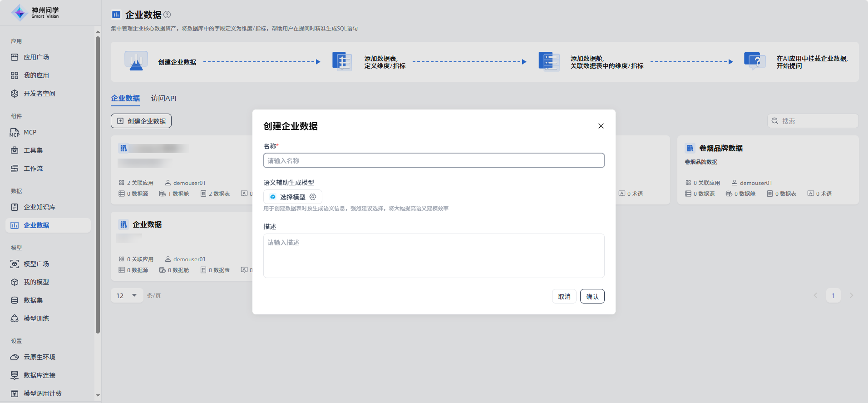868x403 pixels.
Task: Open 模型广场 in the sidebar
Action: point(36,264)
